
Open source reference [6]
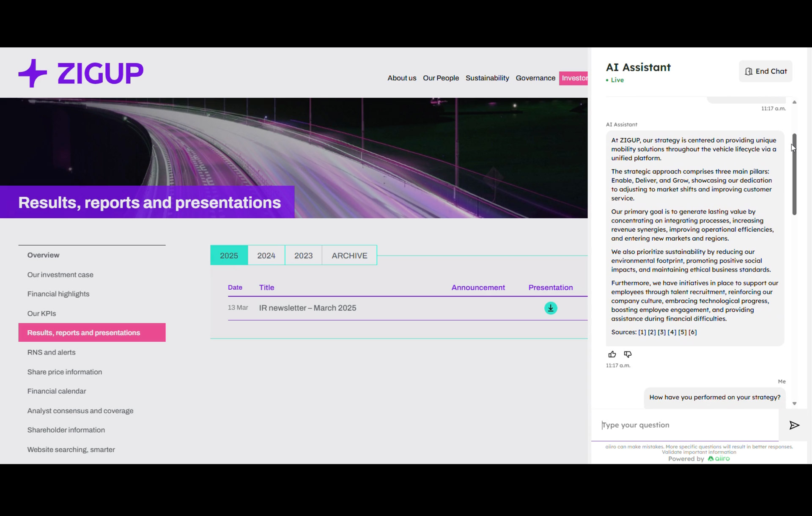pyautogui.click(x=692, y=332)
